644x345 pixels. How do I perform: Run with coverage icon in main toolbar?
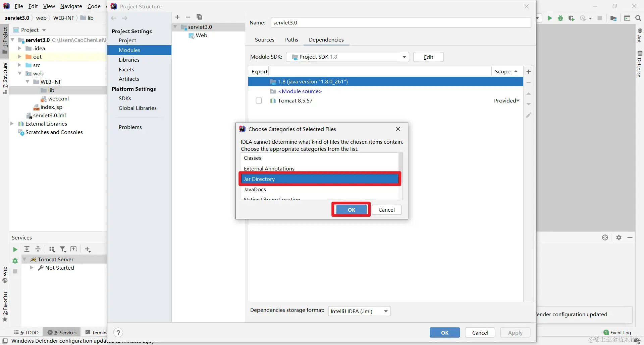(x=572, y=18)
